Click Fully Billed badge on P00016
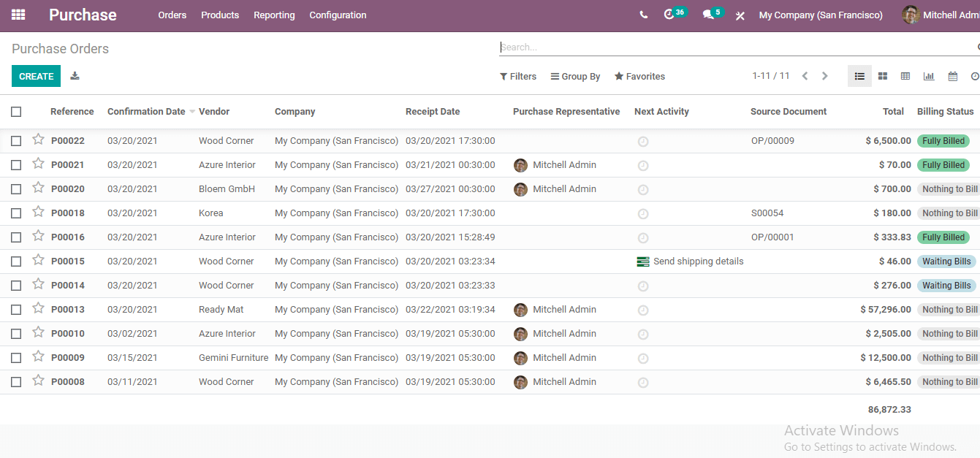This screenshot has width=980, height=458. click(943, 237)
